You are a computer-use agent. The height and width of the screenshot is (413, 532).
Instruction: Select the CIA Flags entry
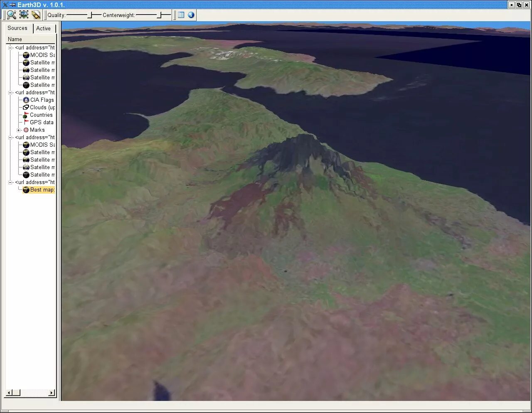click(42, 100)
